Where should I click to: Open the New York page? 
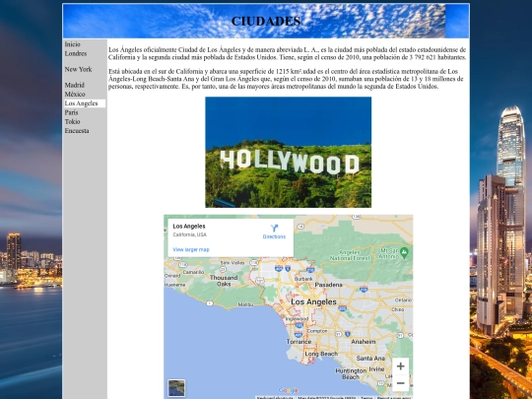pyautogui.click(x=79, y=69)
